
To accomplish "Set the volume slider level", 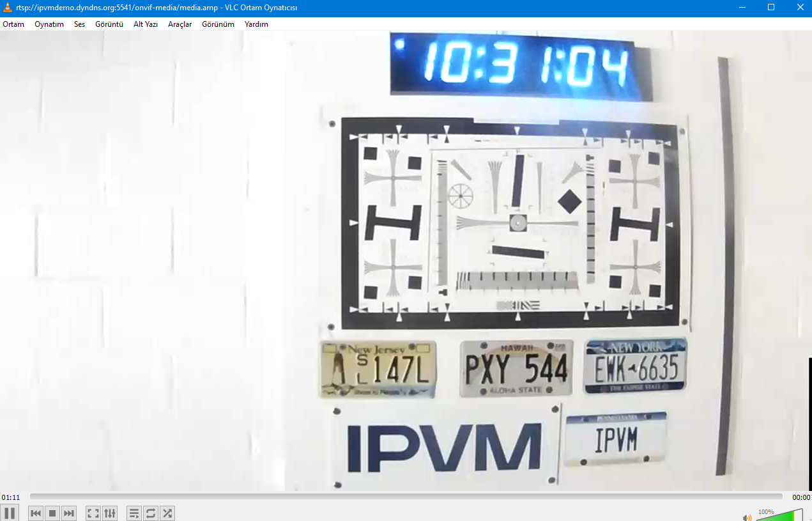I will (779, 515).
